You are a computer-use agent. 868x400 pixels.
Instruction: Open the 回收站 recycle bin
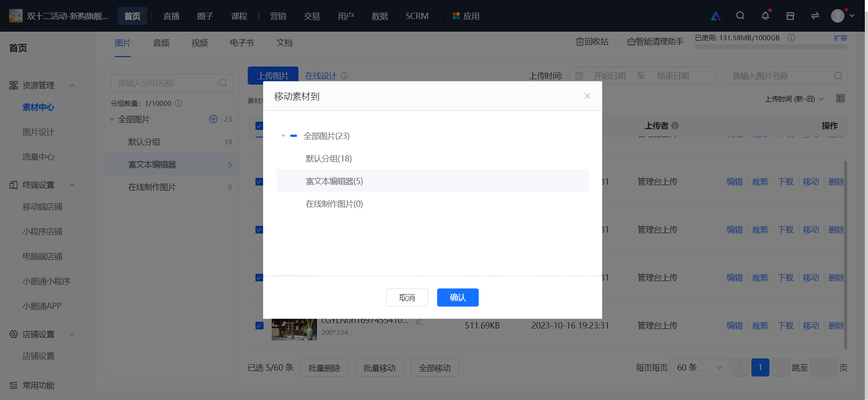tap(592, 42)
